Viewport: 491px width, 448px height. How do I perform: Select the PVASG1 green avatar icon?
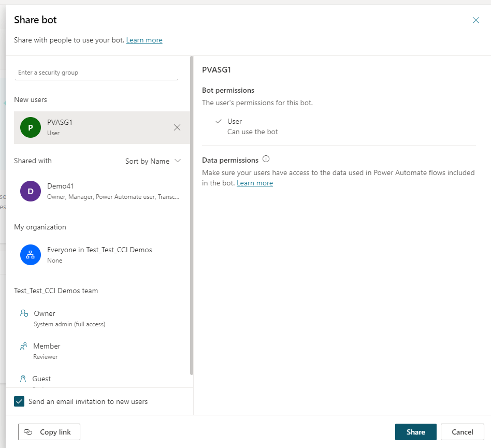pyautogui.click(x=31, y=127)
